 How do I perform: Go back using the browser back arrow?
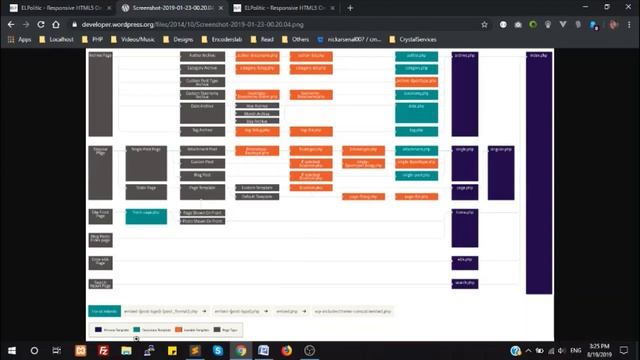tap(11, 24)
